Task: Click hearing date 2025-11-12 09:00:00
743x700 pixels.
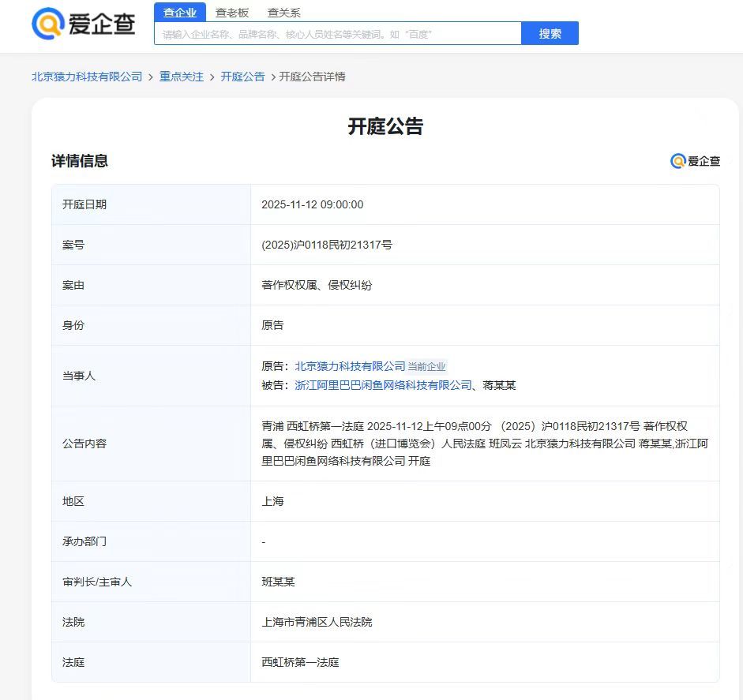Action: pos(312,204)
